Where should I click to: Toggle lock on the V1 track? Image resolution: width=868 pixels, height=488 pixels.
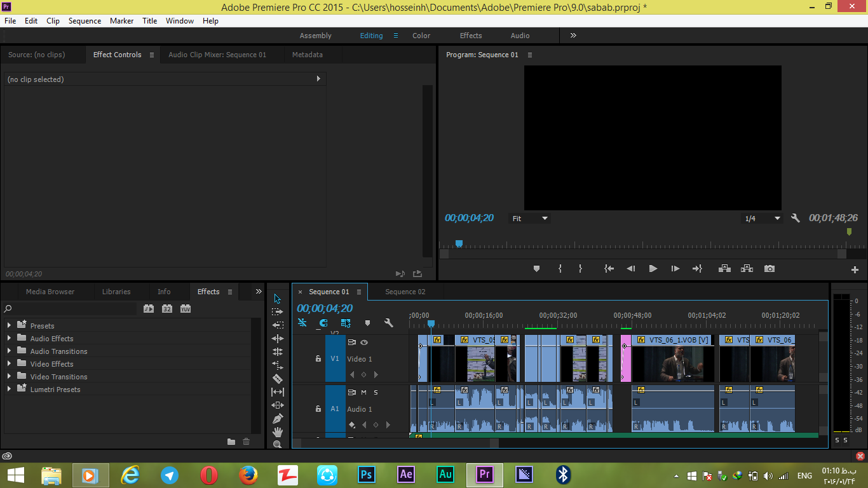click(x=318, y=358)
